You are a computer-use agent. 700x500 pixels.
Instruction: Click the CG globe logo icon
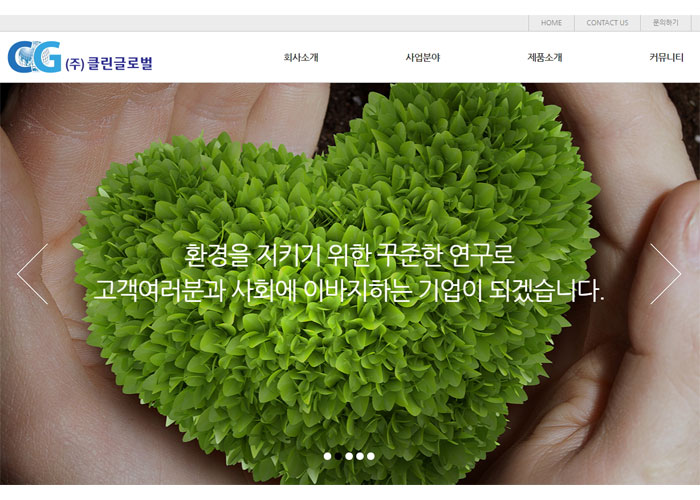click(x=34, y=57)
